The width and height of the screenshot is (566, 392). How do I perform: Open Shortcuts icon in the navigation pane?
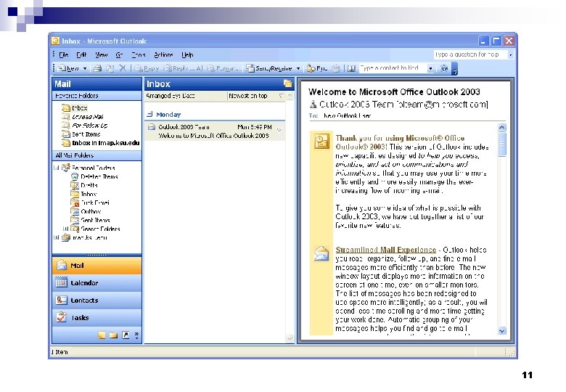click(126, 335)
